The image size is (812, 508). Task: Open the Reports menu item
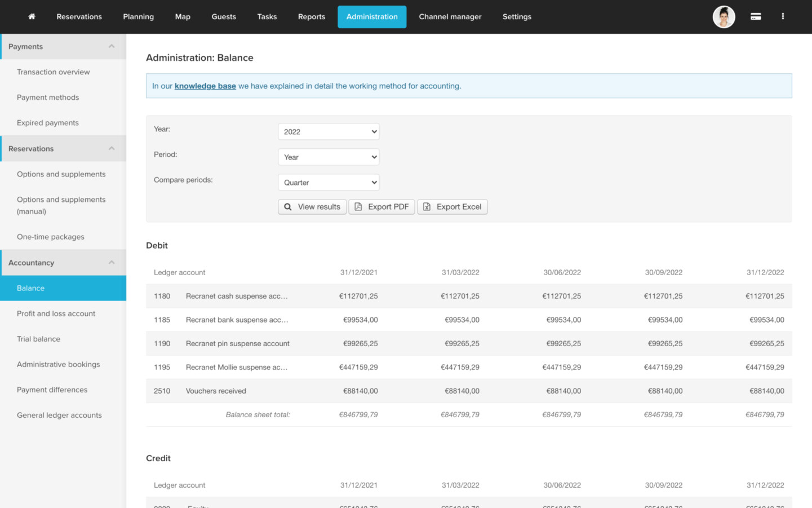[x=311, y=17]
